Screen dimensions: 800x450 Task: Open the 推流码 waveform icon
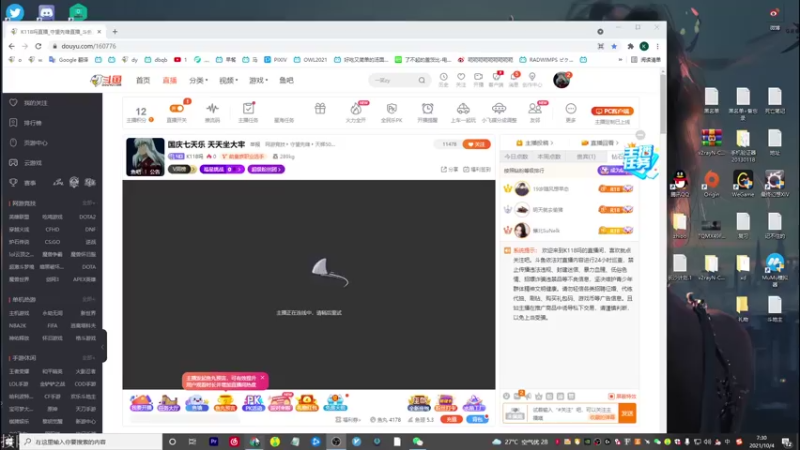click(212, 109)
